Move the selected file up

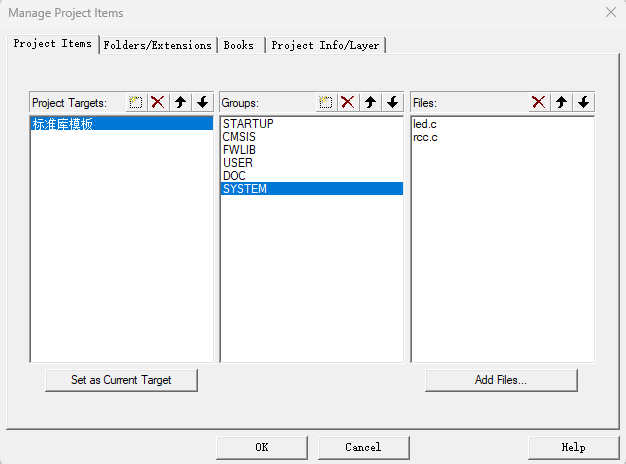click(561, 103)
